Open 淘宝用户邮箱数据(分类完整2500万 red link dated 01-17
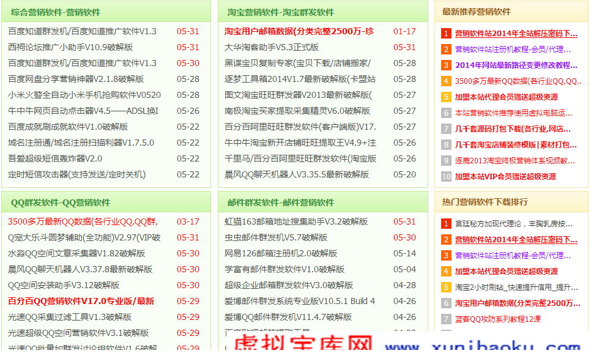Screen dimensions: 591x364 [299, 31]
